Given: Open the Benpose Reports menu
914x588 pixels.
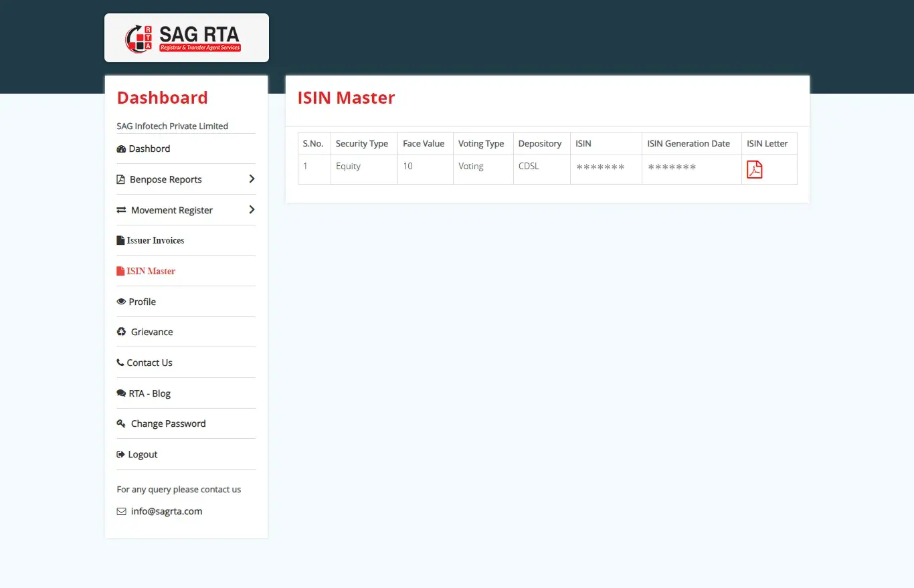Looking at the screenshot, I should [165, 180].
